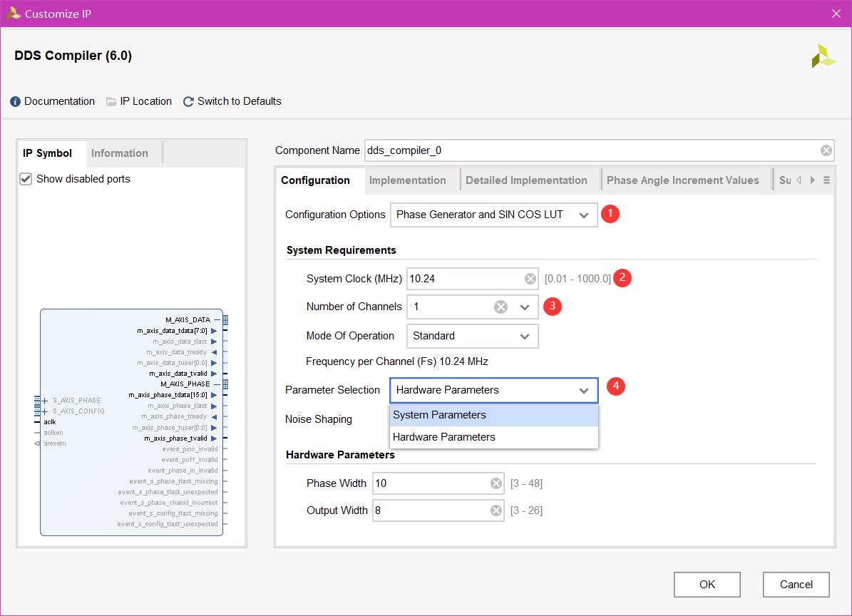This screenshot has width=852, height=616.
Task: Open the Documentation info icon
Action: pyautogui.click(x=15, y=101)
